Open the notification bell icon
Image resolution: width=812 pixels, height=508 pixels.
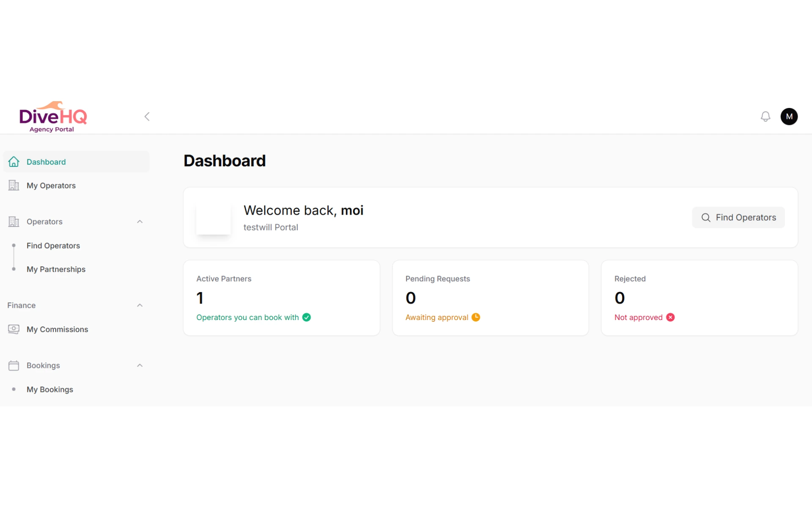coord(765,116)
